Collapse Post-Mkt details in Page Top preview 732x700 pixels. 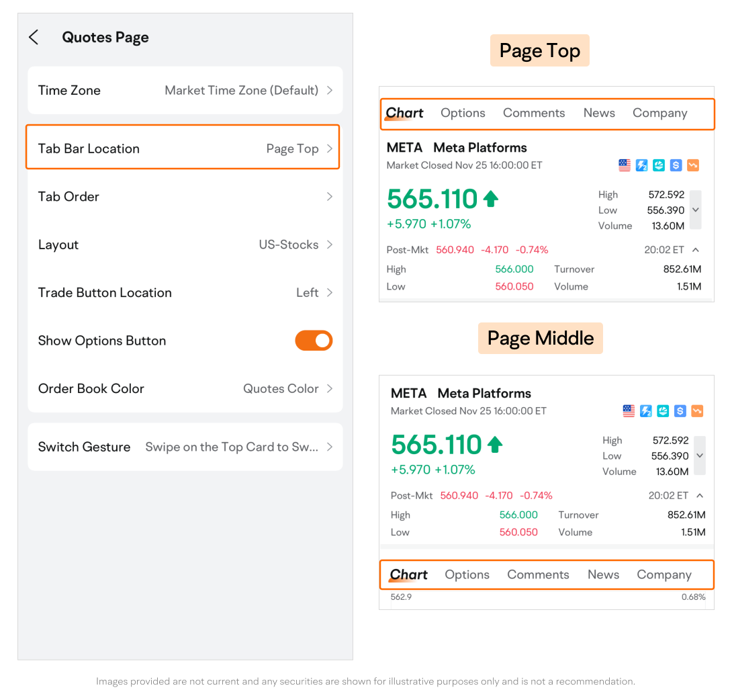coord(696,250)
